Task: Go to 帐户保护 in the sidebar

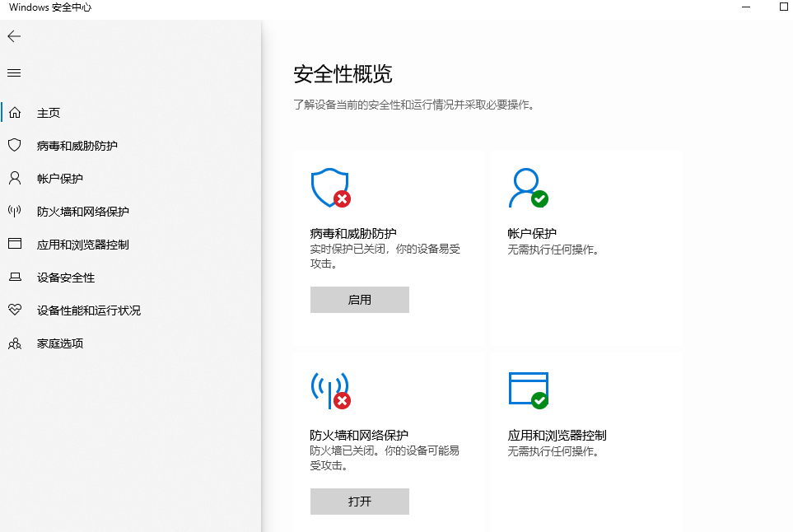Action: [59, 179]
